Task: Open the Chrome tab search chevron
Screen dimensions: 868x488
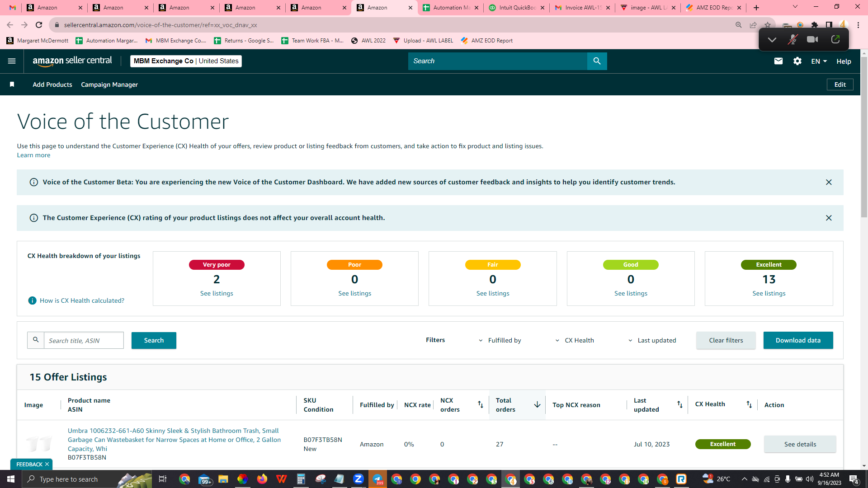Action: point(795,7)
